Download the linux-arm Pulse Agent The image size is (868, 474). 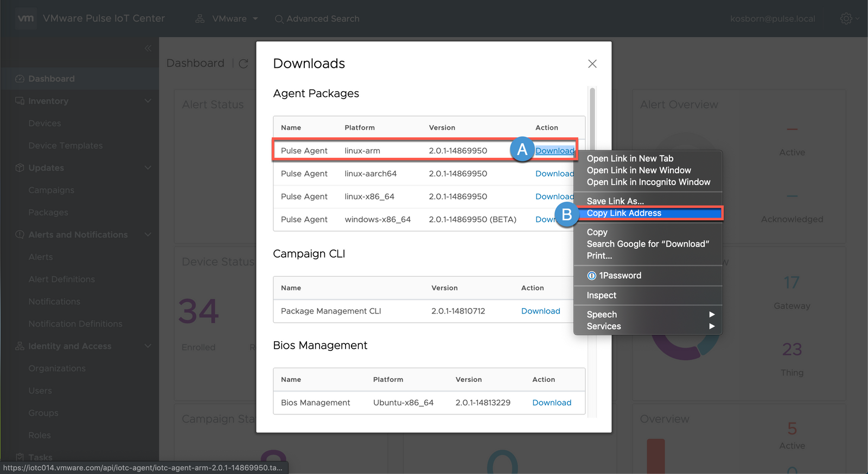click(x=554, y=151)
